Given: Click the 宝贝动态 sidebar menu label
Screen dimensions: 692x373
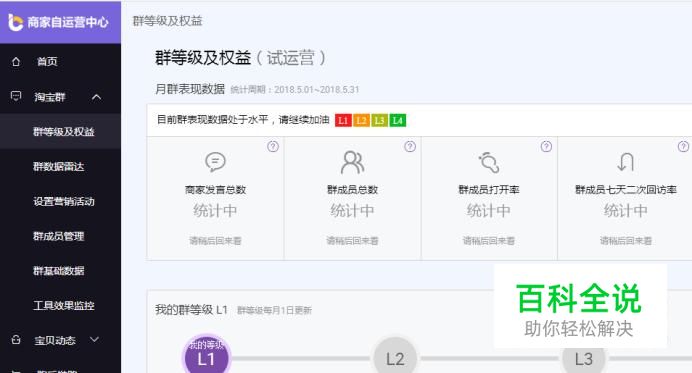Looking at the screenshot, I should pos(55,340).
